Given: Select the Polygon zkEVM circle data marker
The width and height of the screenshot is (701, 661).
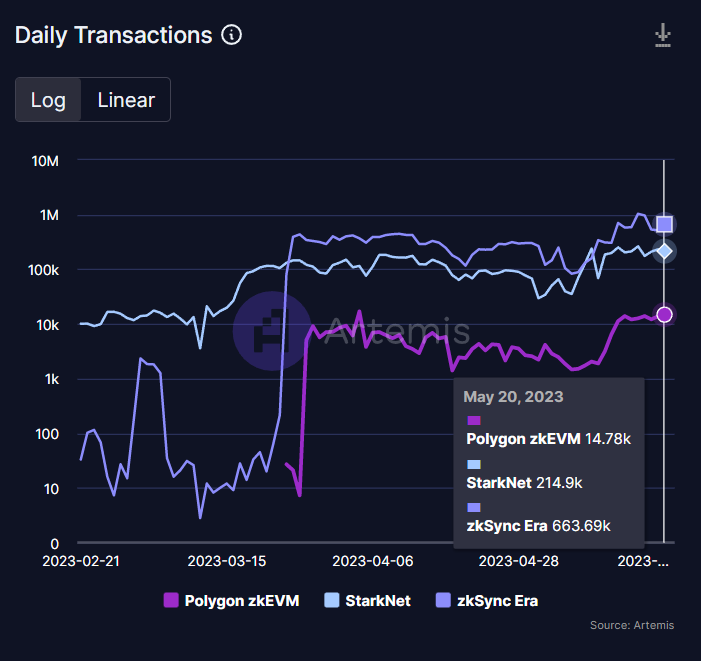Looking at the screenshot, I should [x=664, y=315].
